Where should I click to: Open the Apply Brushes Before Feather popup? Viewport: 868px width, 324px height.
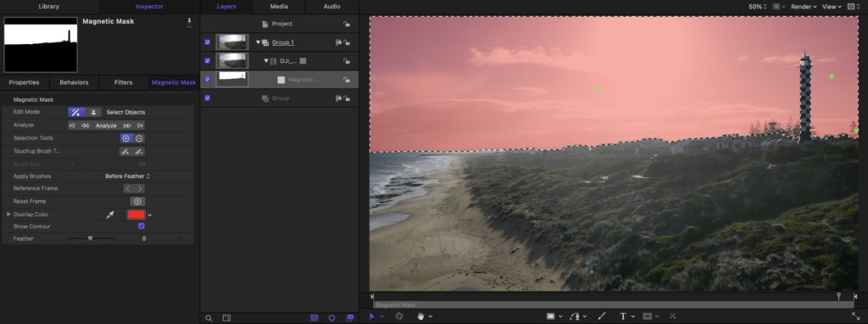128,176
